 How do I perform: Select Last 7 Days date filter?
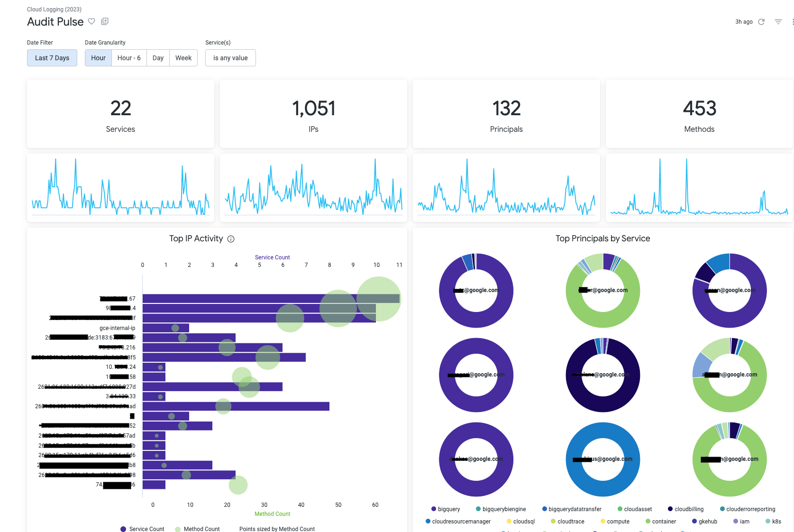pos(52,58)
